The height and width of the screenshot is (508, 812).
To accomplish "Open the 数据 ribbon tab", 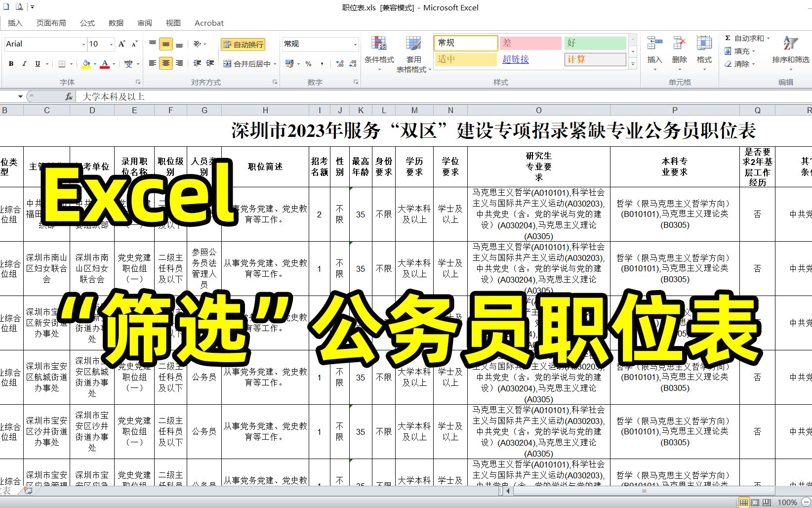I will pyautogui.click(x=116, y=23).
